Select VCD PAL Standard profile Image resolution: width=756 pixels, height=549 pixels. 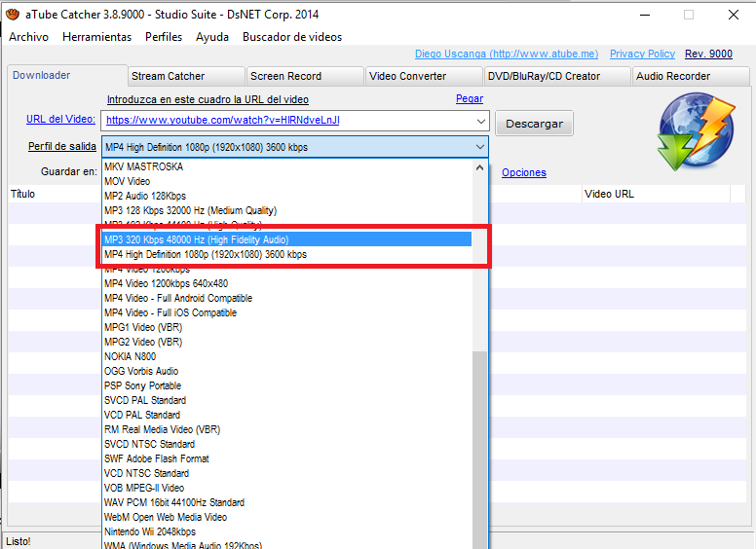point(287,415)
